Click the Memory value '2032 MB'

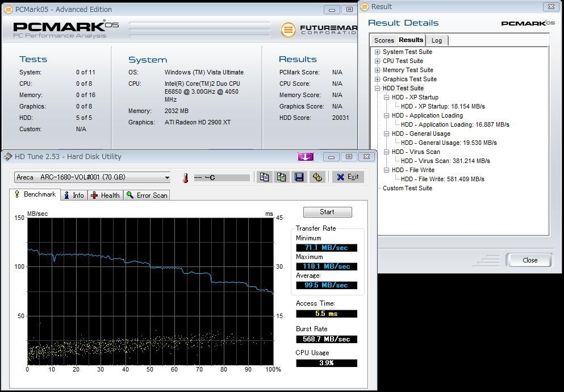[x=176, y=111]
